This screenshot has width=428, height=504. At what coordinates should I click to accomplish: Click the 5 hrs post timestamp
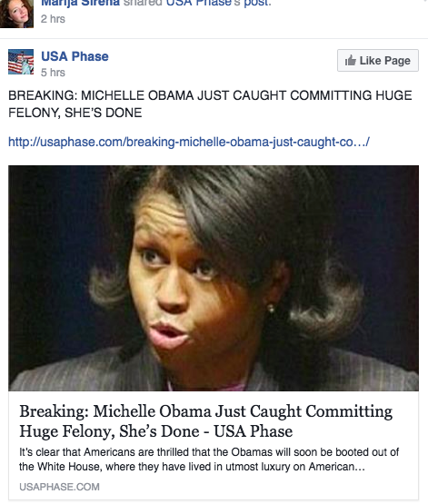click(53, 73)
